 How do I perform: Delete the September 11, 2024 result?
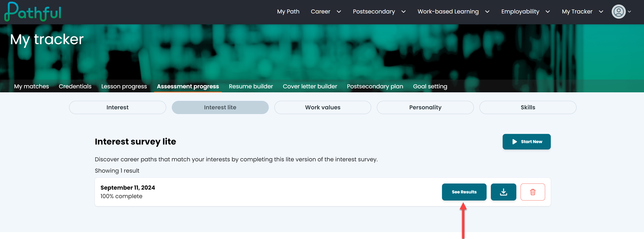tap(533, 192)
